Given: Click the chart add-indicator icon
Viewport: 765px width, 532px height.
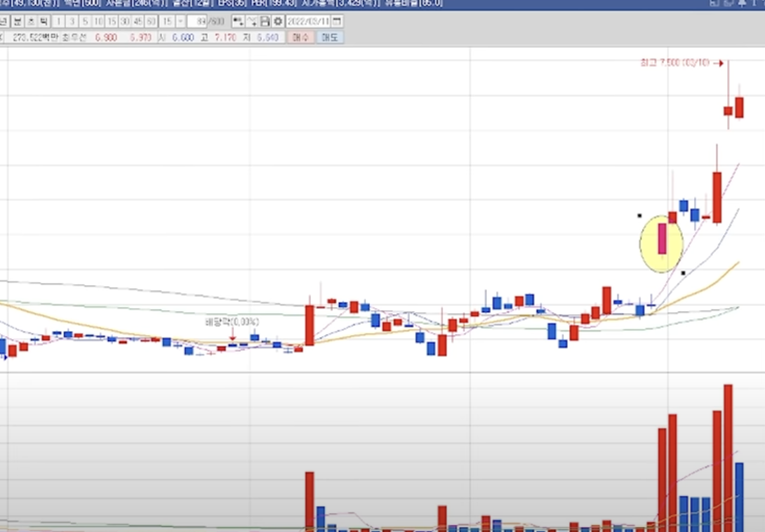Looking at the screenshot, I should 238,22.
